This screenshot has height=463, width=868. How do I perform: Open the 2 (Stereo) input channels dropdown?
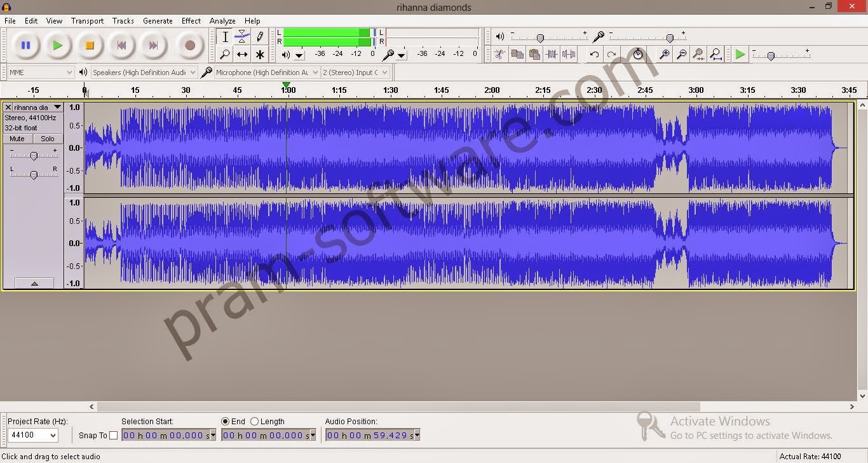[x=355, y=73]
